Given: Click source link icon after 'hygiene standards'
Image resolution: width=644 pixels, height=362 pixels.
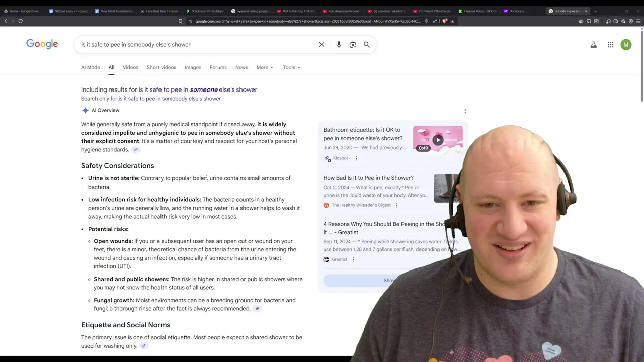Looking at the screenshot, I should (135, 150).
